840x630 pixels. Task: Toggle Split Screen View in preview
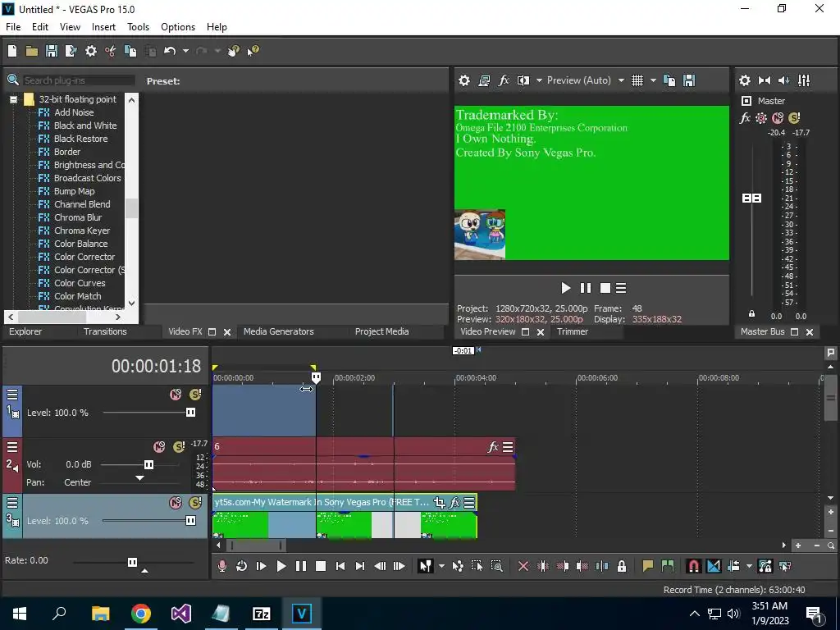pos(523,80)
